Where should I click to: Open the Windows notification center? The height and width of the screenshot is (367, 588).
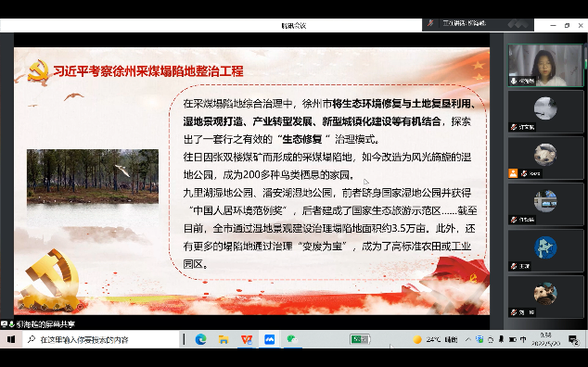[574, 339]
